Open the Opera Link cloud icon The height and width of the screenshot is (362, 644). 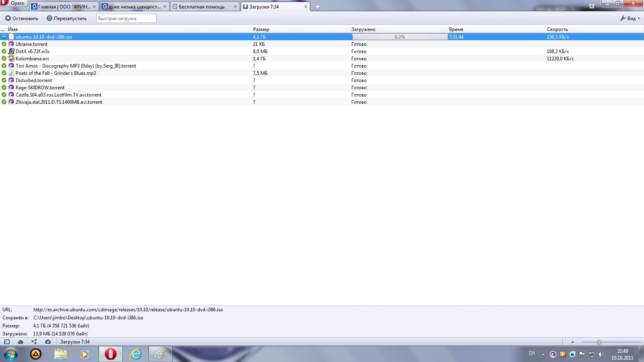21,342
